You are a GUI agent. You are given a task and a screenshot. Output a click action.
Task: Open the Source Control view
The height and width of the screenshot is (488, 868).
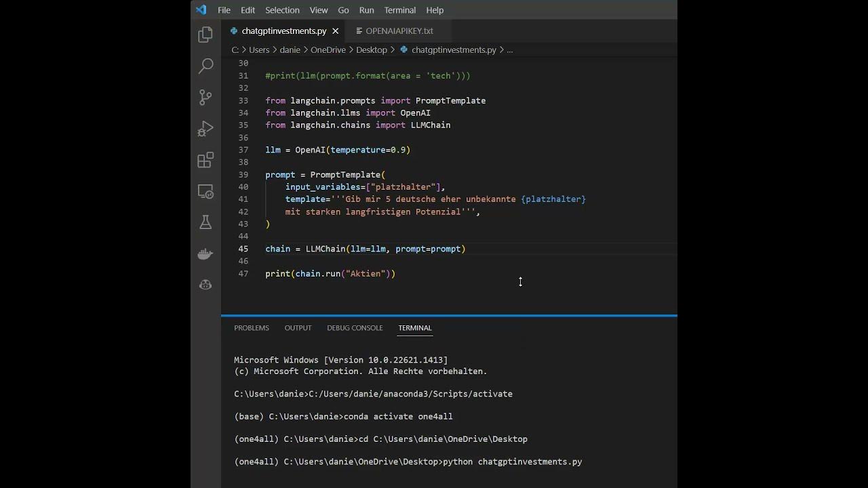(205, 98)
